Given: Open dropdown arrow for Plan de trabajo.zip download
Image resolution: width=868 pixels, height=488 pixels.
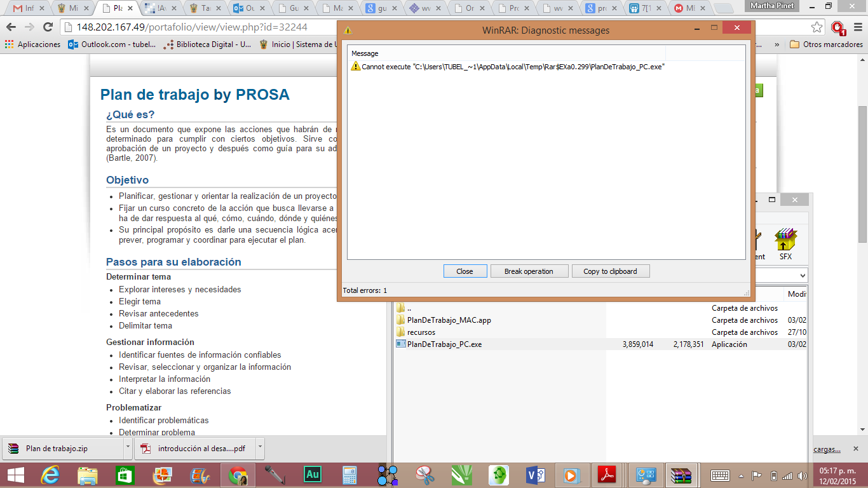Looking at the screenshot, I should 128,448.
